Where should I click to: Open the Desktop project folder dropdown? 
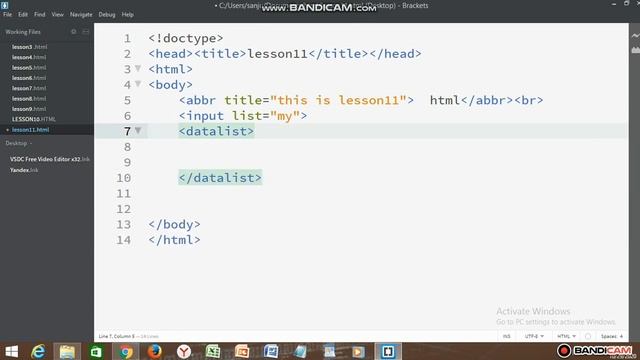click(19, 143)
